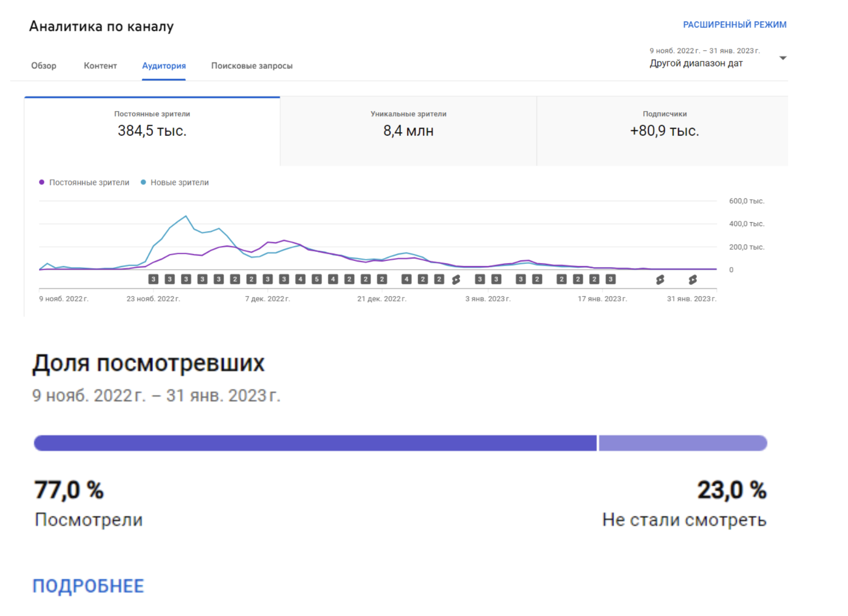Click the 77,0 % value
The image size is (848, 616).
tap(69, 490)
